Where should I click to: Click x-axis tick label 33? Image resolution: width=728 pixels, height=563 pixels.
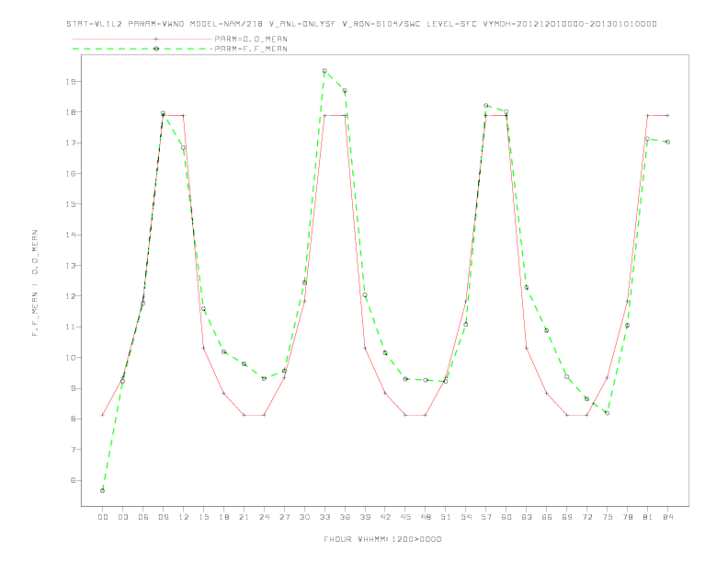tap(324, 517)
